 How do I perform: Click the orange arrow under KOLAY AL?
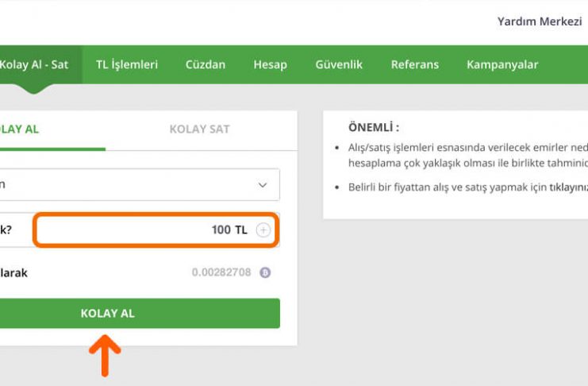[105, 356]
